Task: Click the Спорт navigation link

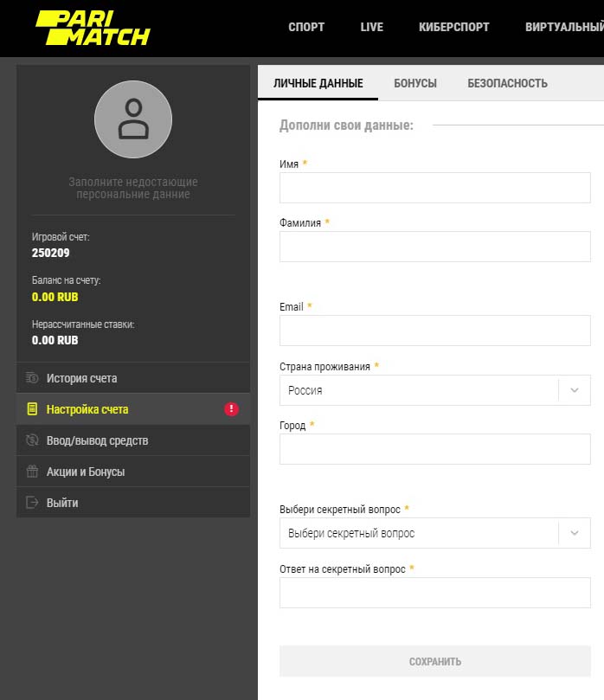Action: coord(306,27)
